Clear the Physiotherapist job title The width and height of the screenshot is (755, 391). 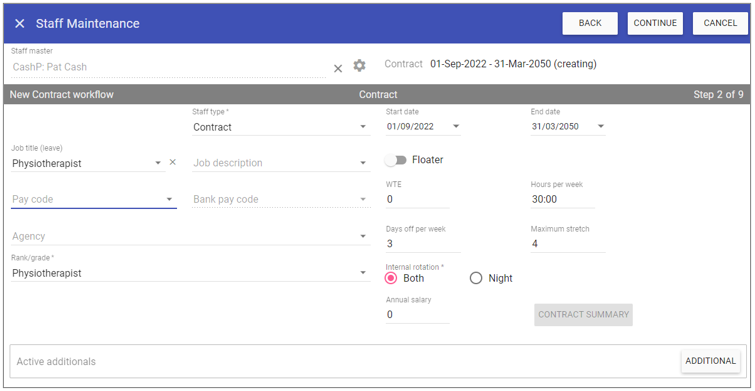172,162
